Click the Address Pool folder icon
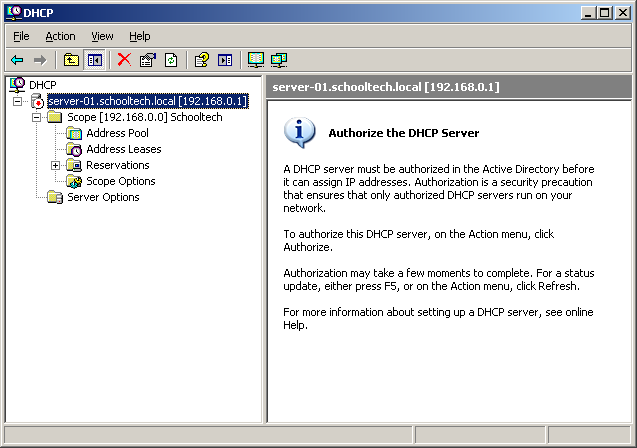The height and width of the screenshot is (448, 637). click(x=74, y=133)
